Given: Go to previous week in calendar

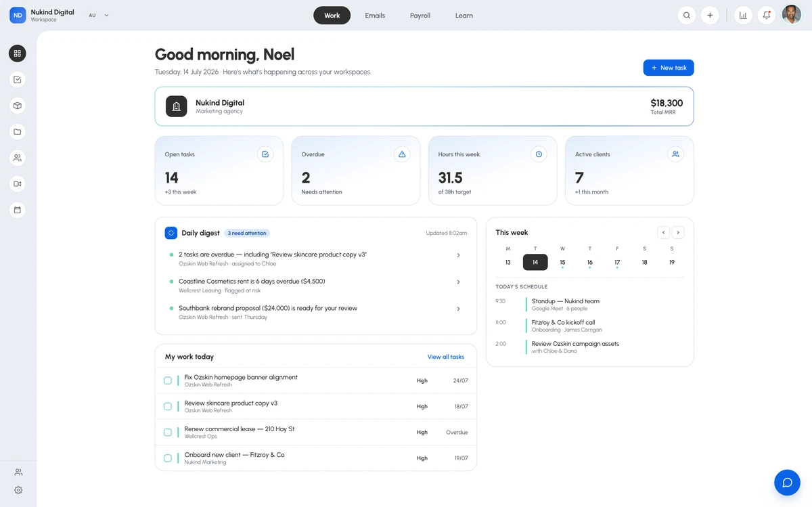Looking at the screenshot, I should 664,232.
